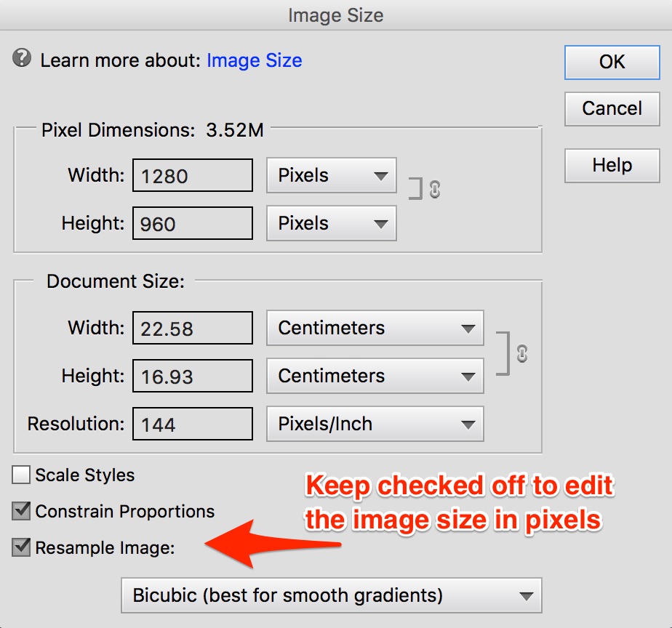672x628 pixels.
Task: Click the Cancel button
Action: 612,109
